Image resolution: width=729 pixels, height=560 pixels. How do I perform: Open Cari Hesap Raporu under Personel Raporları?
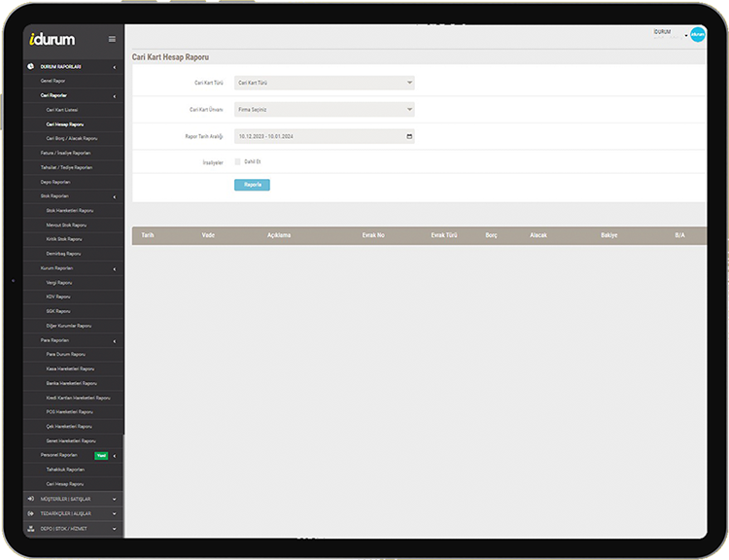click(64, 484)
